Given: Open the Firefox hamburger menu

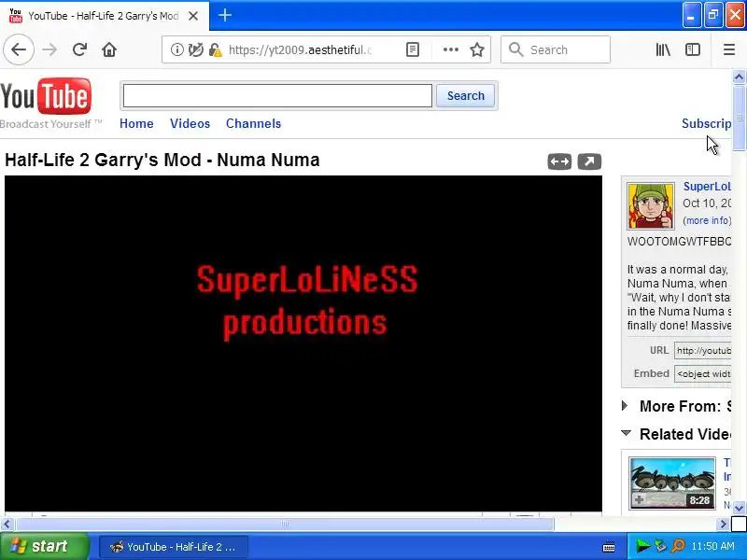Looking at the screenshot, I should point(729,49).
